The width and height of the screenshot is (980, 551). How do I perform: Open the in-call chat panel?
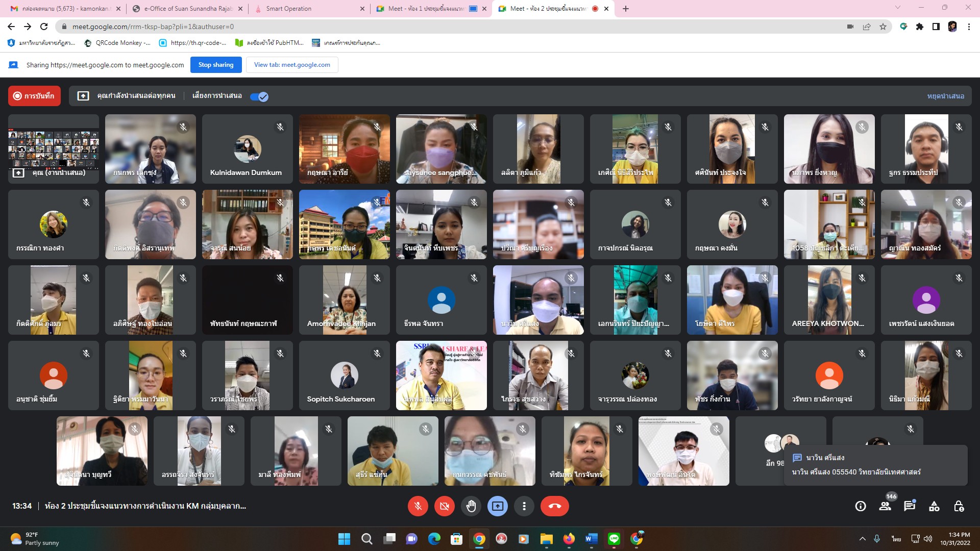[909, 506]
